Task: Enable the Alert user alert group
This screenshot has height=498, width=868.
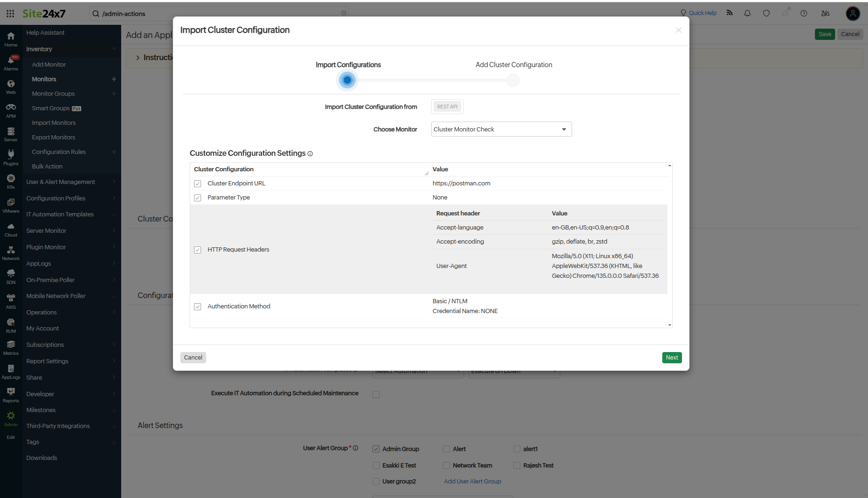Action: pos(446,449)
